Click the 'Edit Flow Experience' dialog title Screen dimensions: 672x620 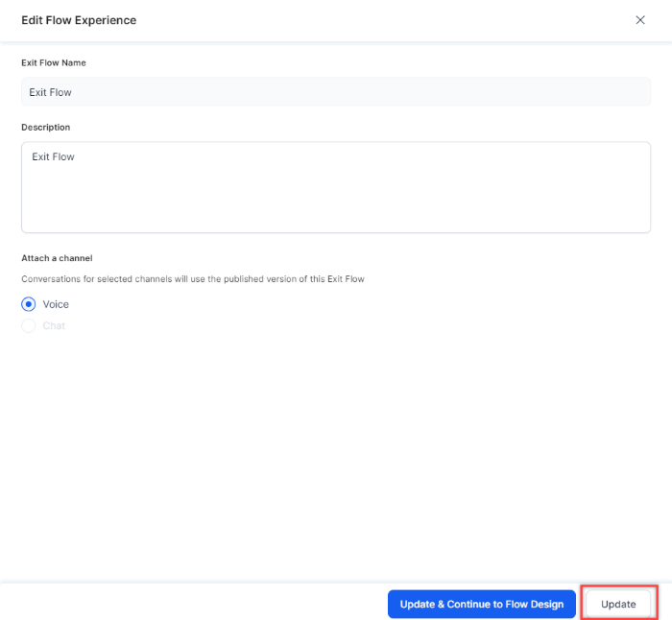[x=79, y=20]
